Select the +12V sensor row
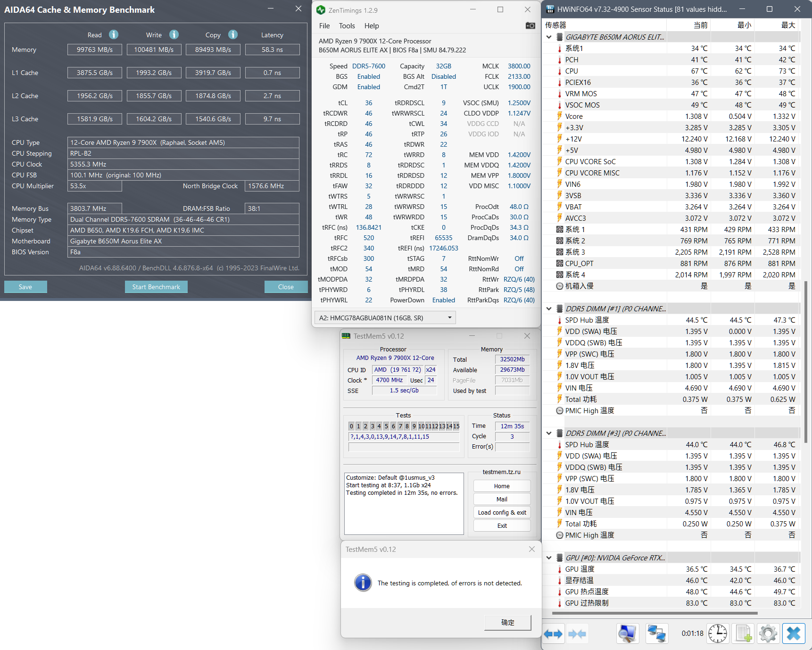The width and height of the screenshot is (812, 650). (x=671, y=139)
